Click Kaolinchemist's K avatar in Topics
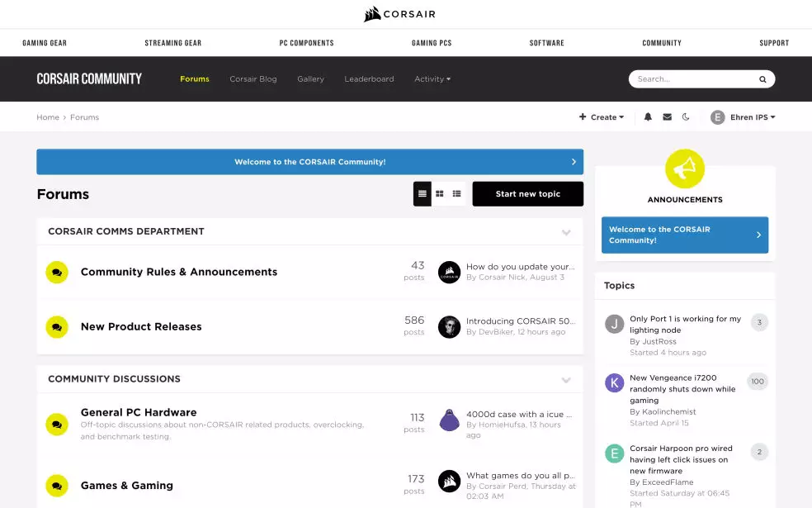This screenshot has width=812, height=508. click(614, 383)
